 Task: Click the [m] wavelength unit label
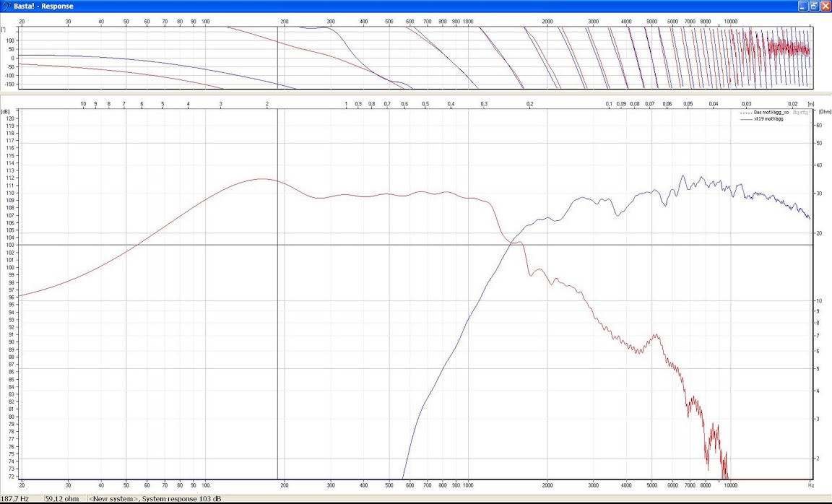(811, 104)
